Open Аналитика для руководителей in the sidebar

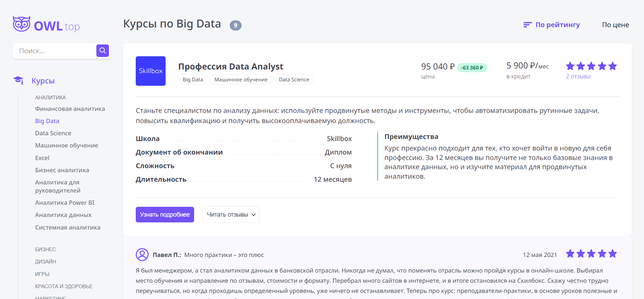[x=58, y=186]
